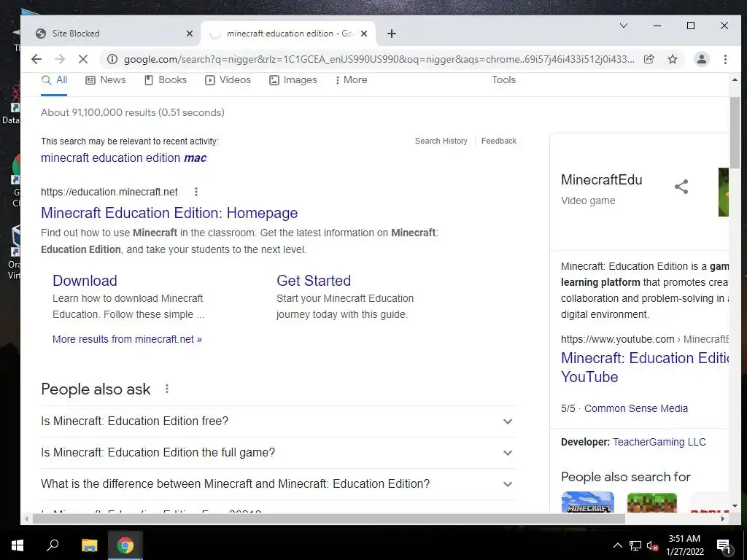Open More results from minecraft.net
The width and height of the screenshot is (747, 560).
[127, 339]
